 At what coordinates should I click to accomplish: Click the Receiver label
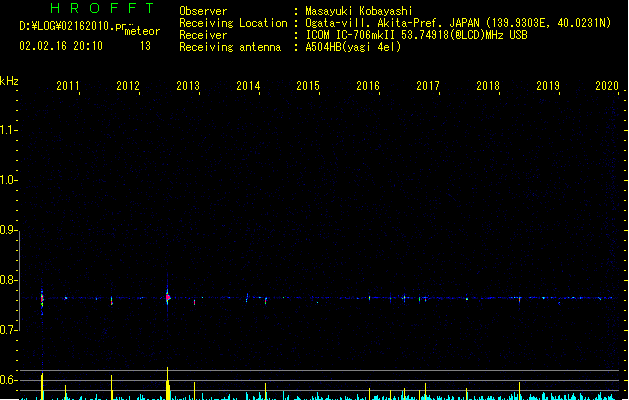[203, 35]
